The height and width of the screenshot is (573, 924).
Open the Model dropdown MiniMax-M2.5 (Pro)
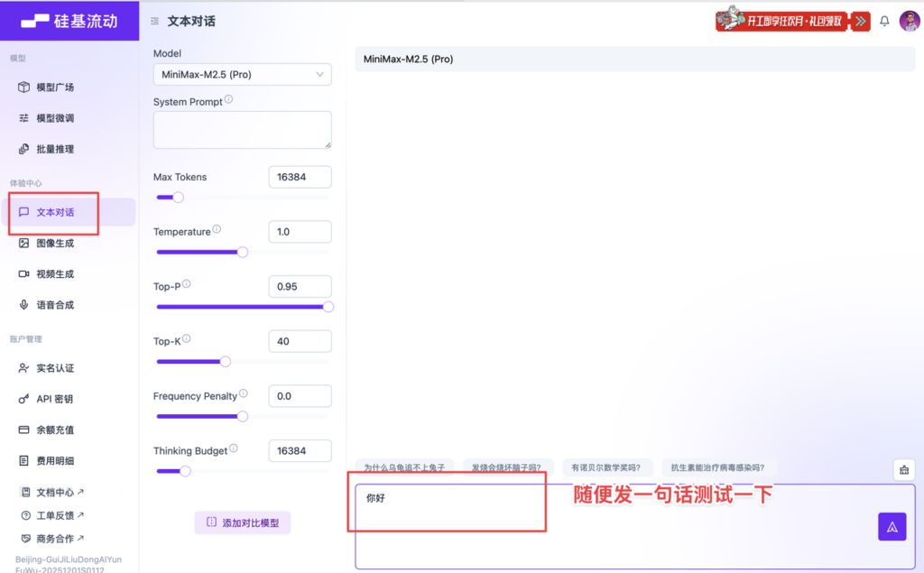242,74
